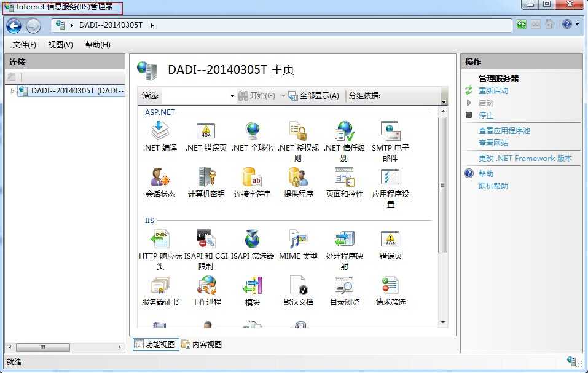Click the back navigation arrow
This screenshot has width=588, height=373.
[x=14, y=26]
